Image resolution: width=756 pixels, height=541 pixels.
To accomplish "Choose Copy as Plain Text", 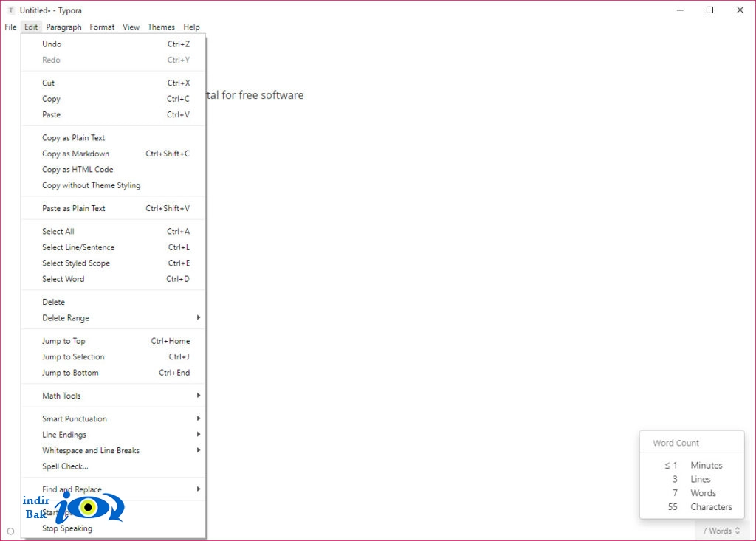I will pyautogui.click(x=114, y=138).
